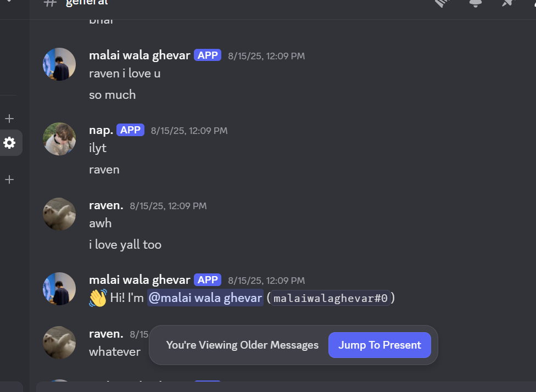Click APP badge next to nap.
The image size is (536, 392).
[x=131, y=130]
